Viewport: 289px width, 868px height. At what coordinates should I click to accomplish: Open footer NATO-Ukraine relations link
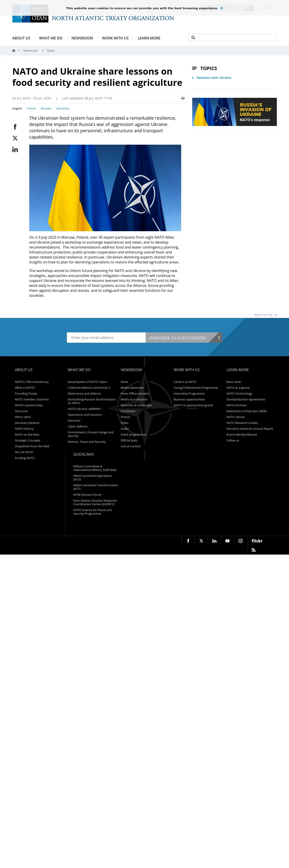(x=84, y=409)
